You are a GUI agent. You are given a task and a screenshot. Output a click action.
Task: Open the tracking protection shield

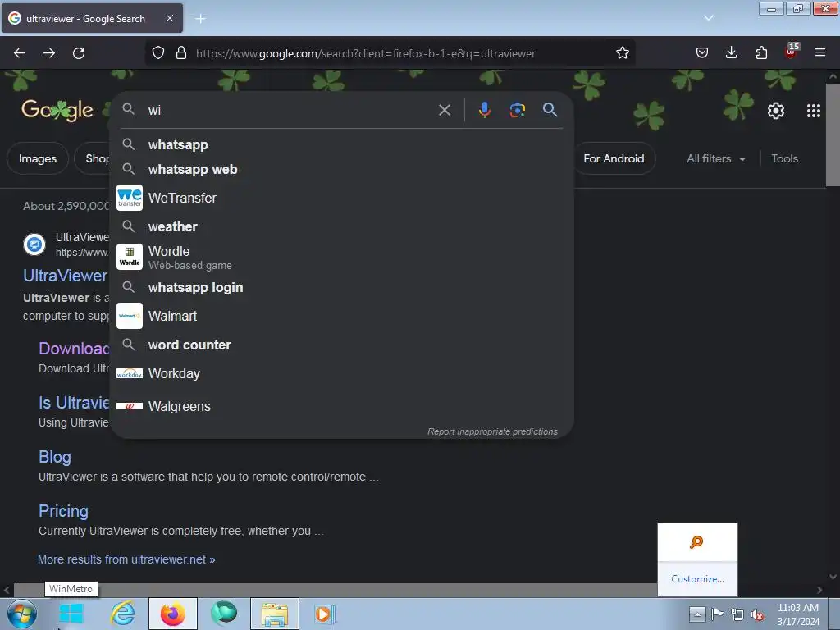[x=158, y=53]
